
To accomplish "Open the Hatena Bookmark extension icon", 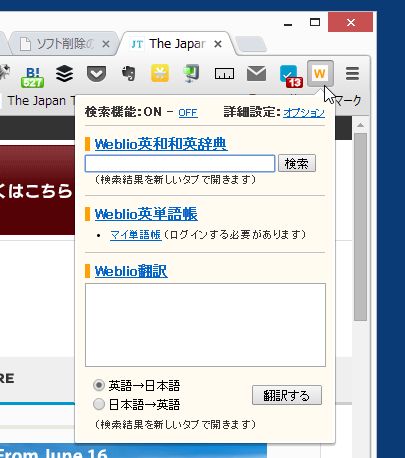I will [x=32, y=76].
